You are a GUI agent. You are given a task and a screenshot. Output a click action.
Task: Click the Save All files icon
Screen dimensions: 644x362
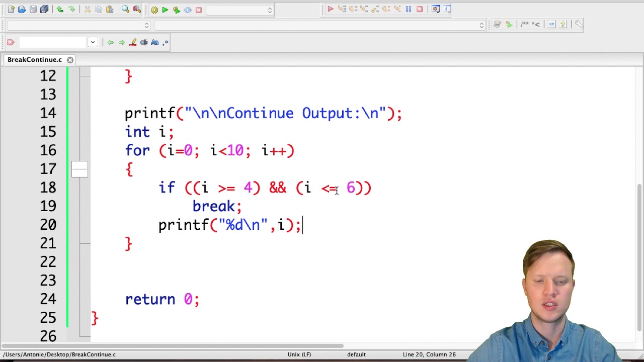(44, 10)
